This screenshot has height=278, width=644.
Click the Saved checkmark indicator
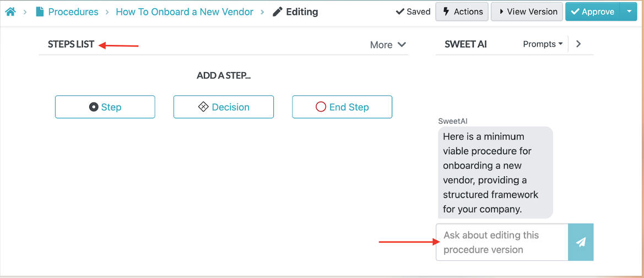(x=413, y=12)
